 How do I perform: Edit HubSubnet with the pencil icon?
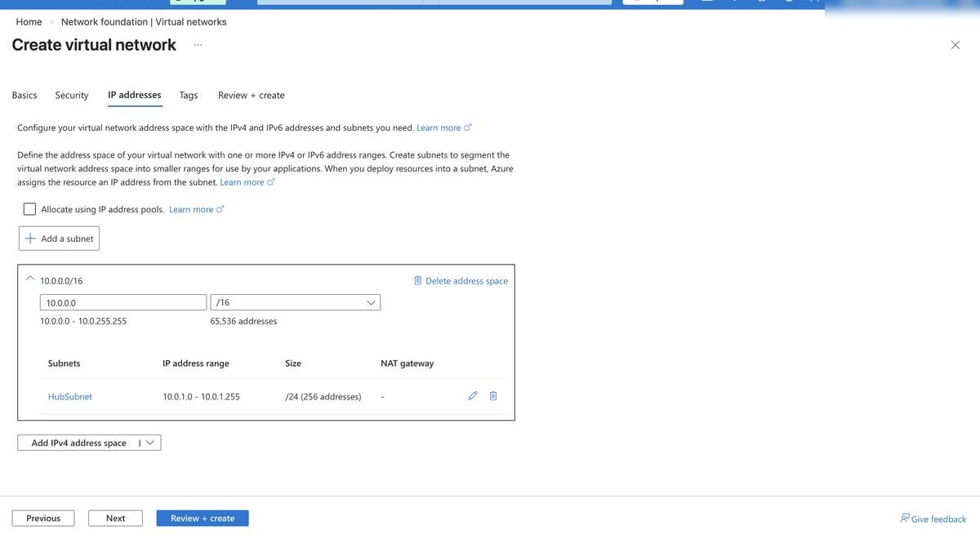(x=473, y=396)
